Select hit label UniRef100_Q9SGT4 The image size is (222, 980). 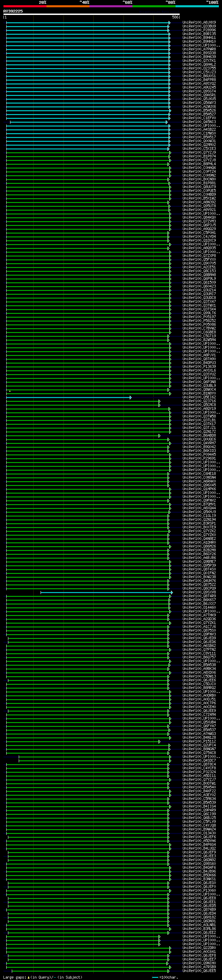coord(199,91)
